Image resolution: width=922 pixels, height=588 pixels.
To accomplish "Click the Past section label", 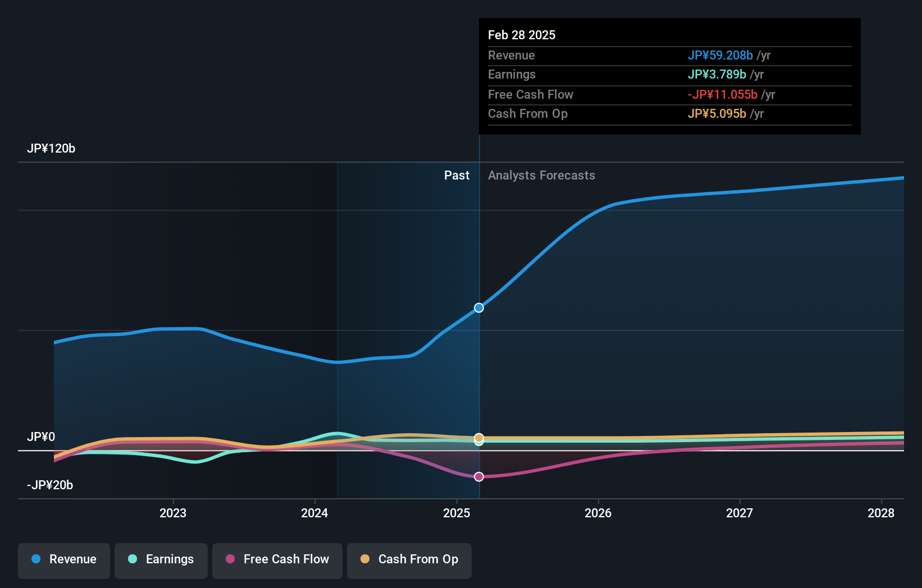I will pos(457,175).
